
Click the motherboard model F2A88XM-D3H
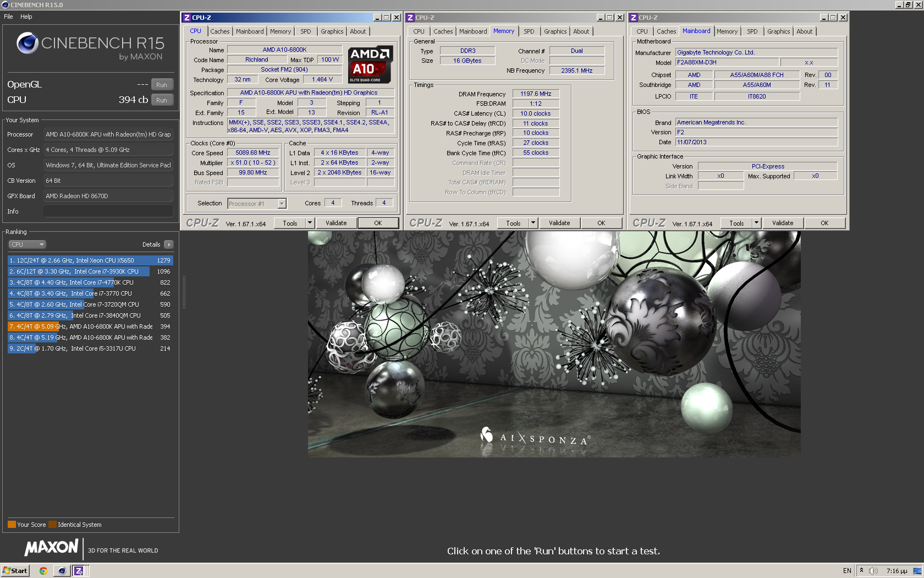click(x=727, y=63)
